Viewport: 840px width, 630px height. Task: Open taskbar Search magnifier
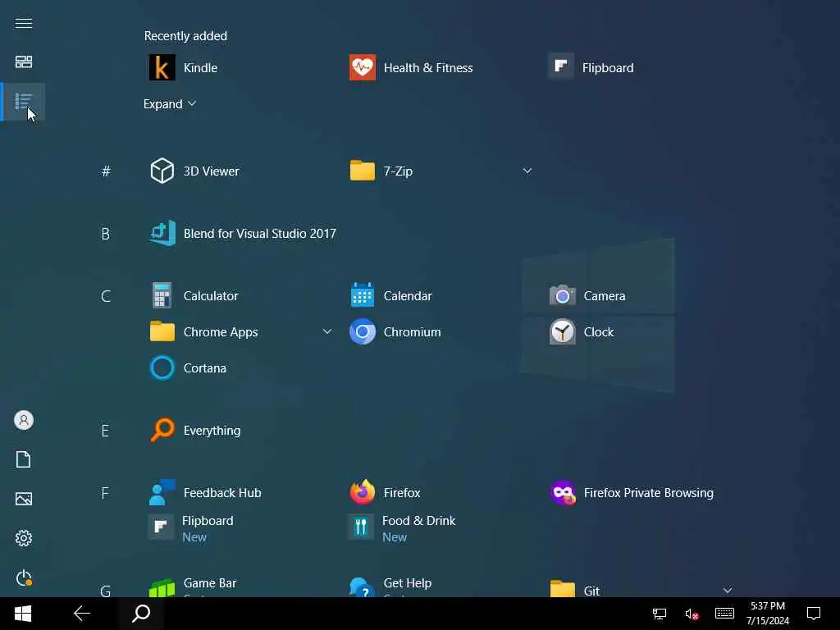141,614
